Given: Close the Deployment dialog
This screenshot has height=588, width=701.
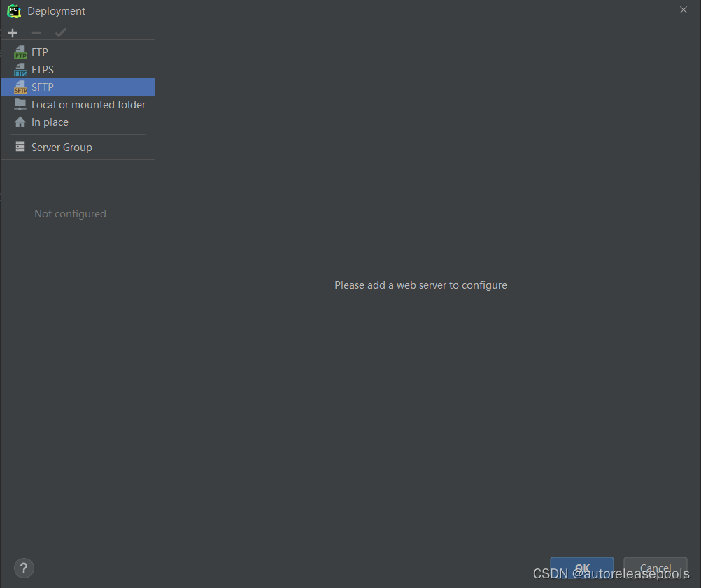Looking at the screenshot, I should [x=683, y=10].
